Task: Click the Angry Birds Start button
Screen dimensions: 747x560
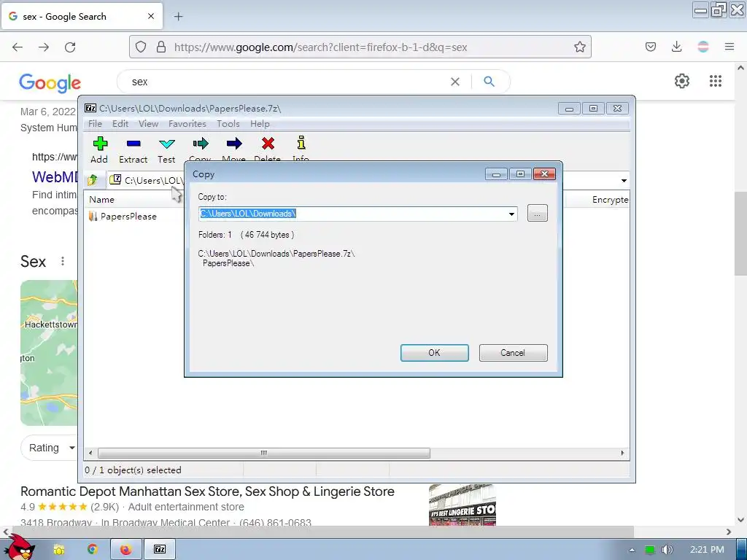Action: pos(19,548)
